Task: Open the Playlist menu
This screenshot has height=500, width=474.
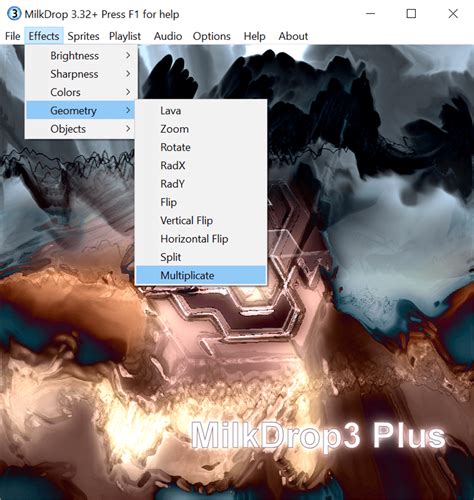Action: click(125, 36)
